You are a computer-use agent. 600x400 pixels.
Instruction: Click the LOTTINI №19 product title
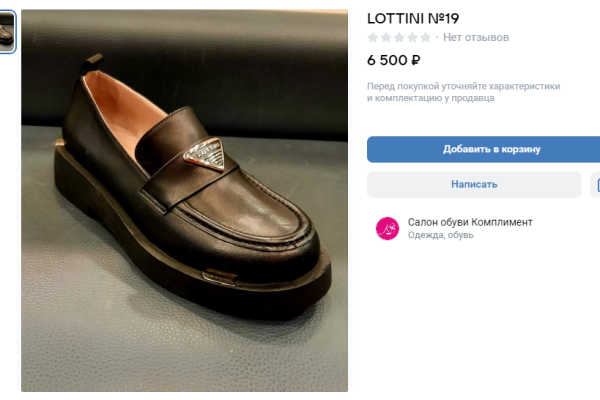click(413, 18)
